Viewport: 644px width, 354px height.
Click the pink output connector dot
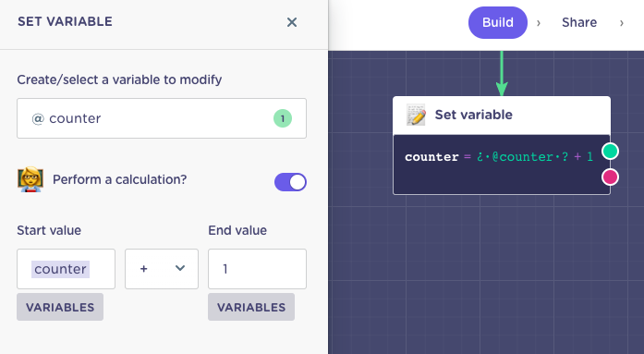(610, 177)
